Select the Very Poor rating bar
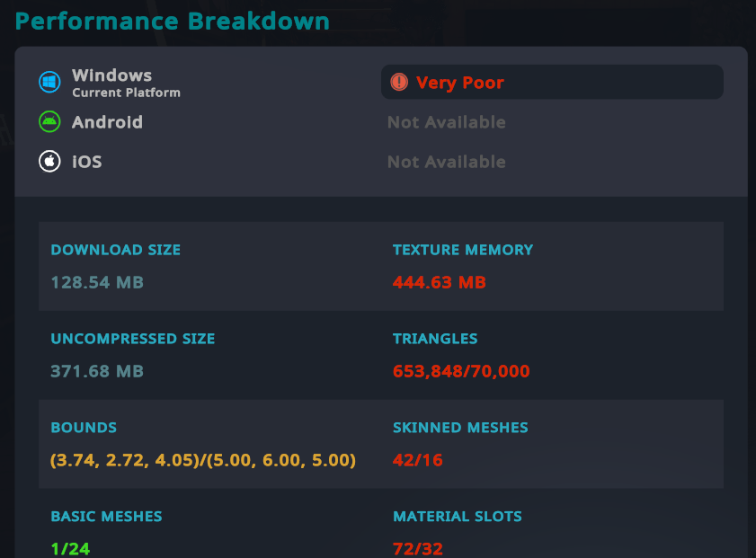This screenshot has height=558, width=756. click(552, 82)
